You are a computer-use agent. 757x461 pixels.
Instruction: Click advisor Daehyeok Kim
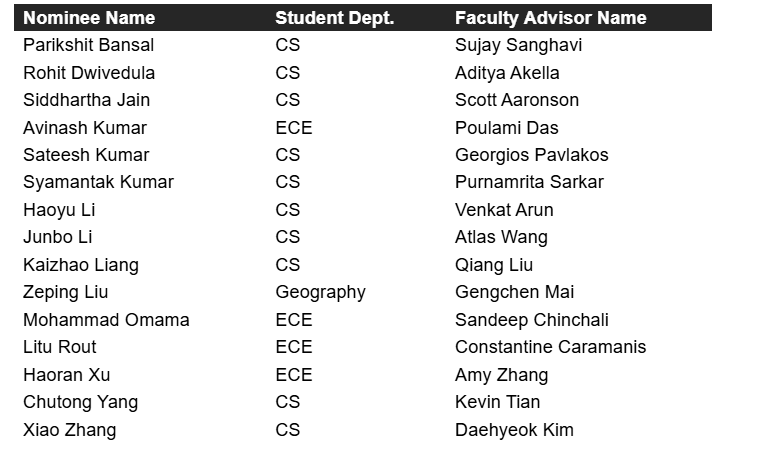(514, 430)
